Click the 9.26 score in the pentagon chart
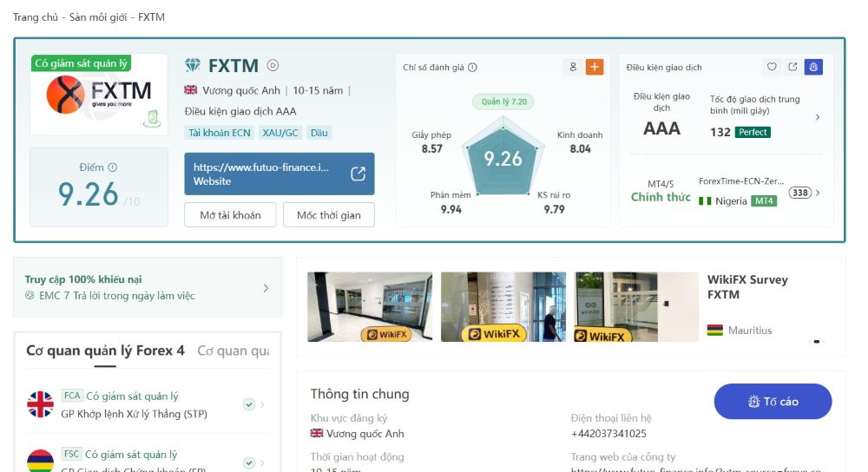 click(x=503, y=160)
